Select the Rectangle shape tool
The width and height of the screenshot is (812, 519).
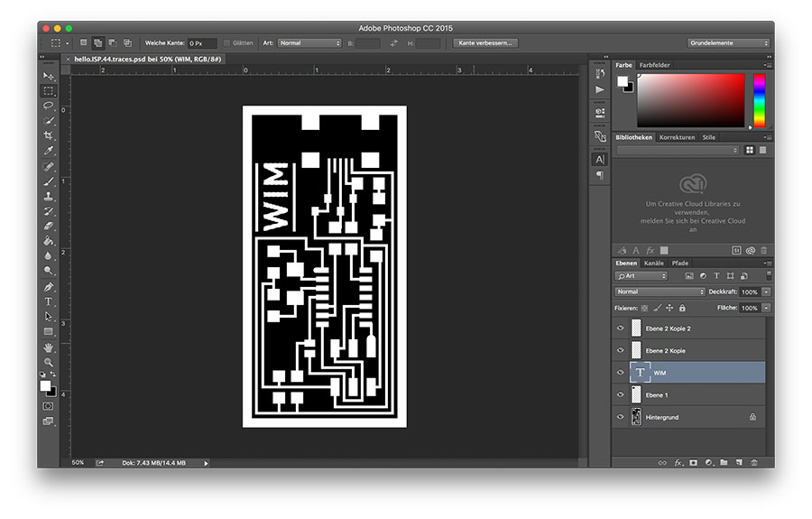point(48,331)
